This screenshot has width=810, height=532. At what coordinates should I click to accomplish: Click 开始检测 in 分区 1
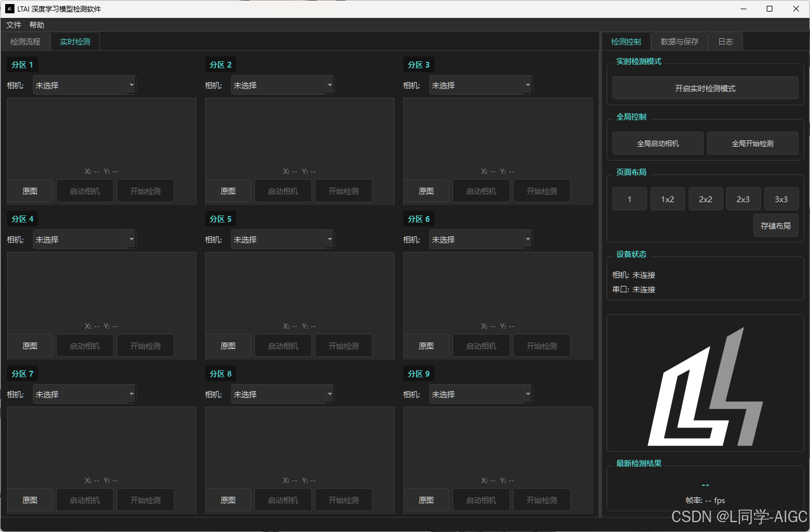pyautogui.click(x=146, y=191)
